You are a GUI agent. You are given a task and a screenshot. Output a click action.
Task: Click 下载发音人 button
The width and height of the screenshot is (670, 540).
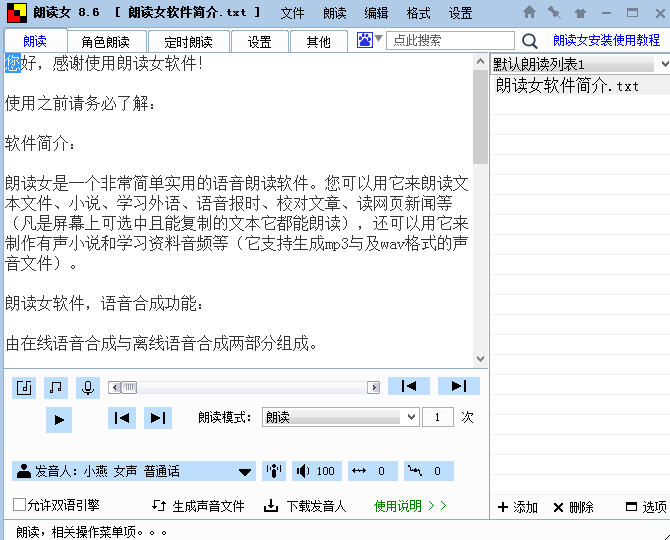(x=305, y=506)
